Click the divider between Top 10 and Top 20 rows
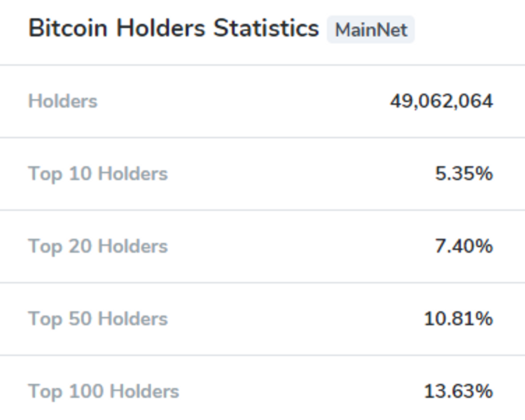The width and height of the screenshot is (525, 420). coord(262,210)
